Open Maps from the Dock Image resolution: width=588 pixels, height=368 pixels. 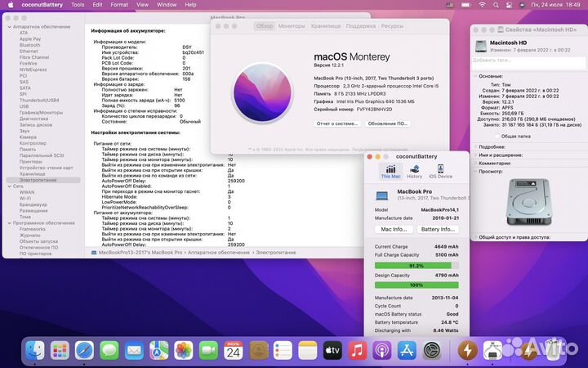pos(159,351)
